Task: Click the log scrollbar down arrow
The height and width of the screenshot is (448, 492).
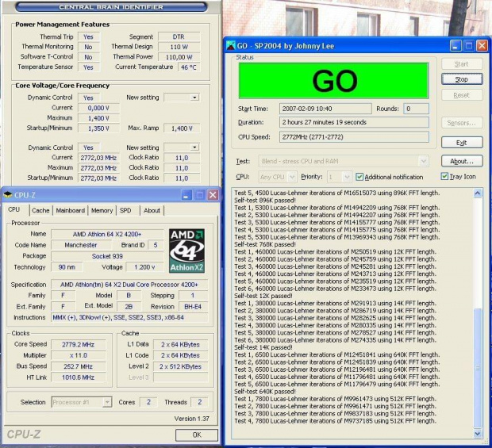Action: pos(477,434)
